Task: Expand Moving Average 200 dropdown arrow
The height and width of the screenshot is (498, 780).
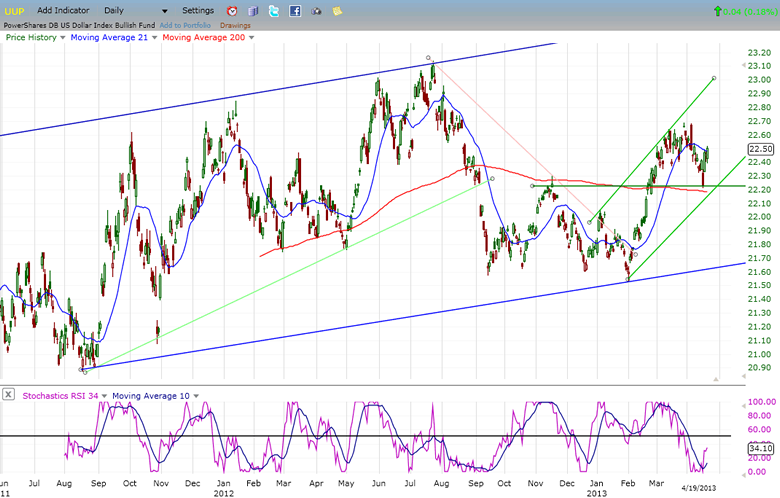Action: pyautogui.click(x=249, y=37)
